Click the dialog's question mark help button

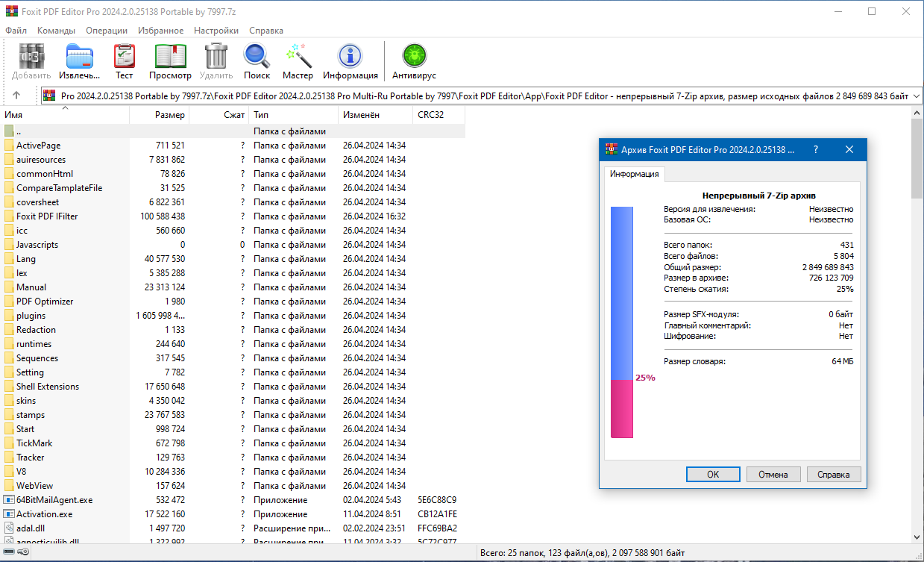click(x=815, y=149)
